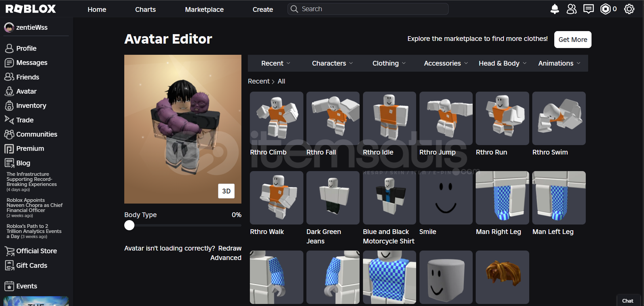Click the zentieWss username
644x306 pixels.
coord(32,27)
